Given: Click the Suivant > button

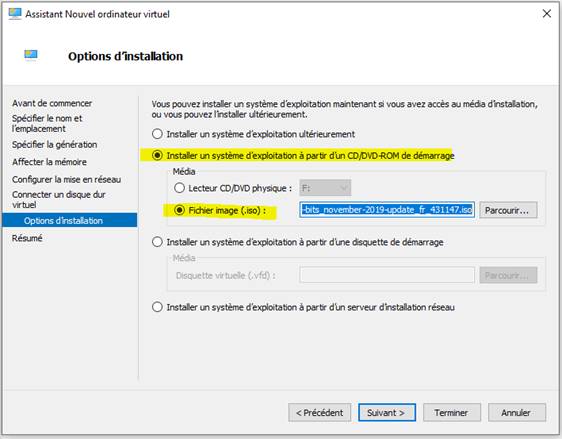Looking at the screenshot, I should 387,412.
